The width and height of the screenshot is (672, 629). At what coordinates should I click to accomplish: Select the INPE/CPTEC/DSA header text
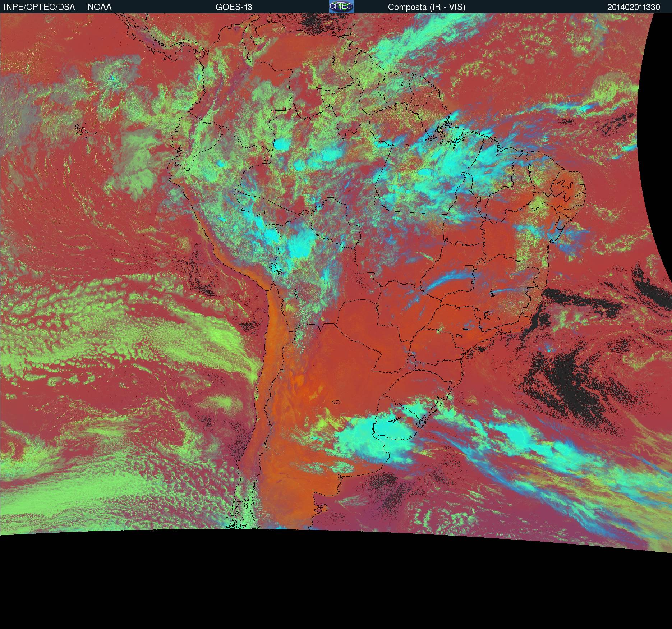(x=39, y=7)
